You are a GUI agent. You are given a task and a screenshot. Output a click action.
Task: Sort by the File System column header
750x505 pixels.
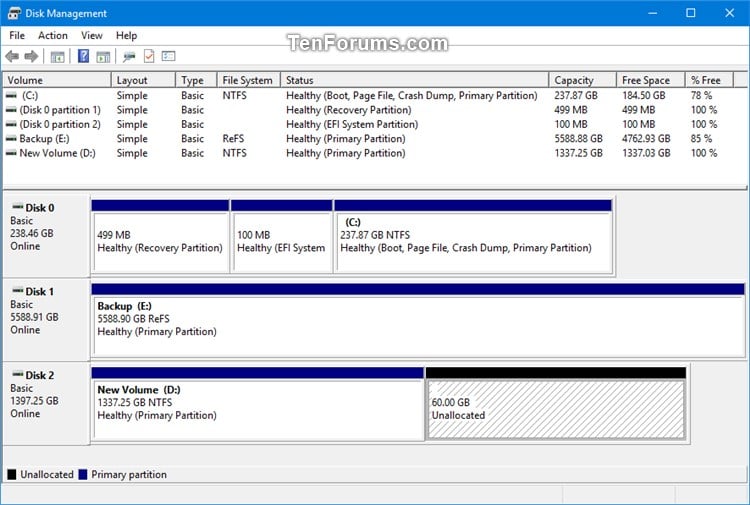tap(249, 80)
